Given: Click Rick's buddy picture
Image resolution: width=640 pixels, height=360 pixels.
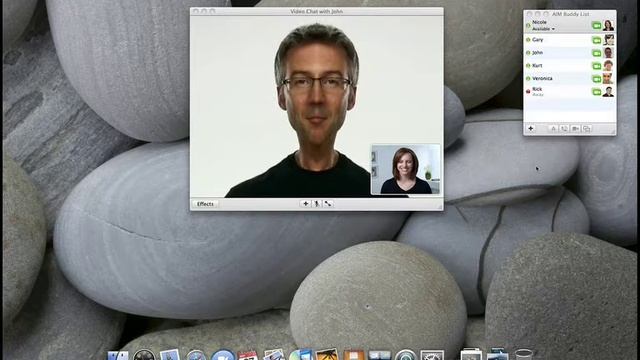Looking at the screenshot, I should click(608, 91).
